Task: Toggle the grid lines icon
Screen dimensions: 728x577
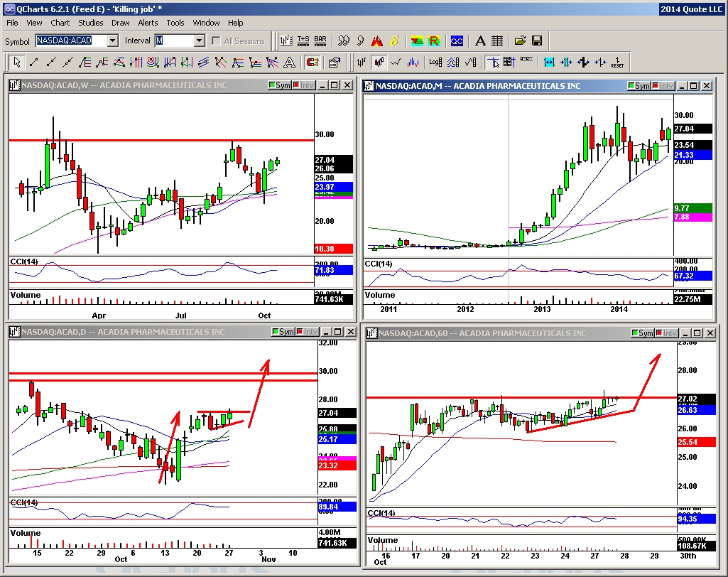Action: pos(497,41)
